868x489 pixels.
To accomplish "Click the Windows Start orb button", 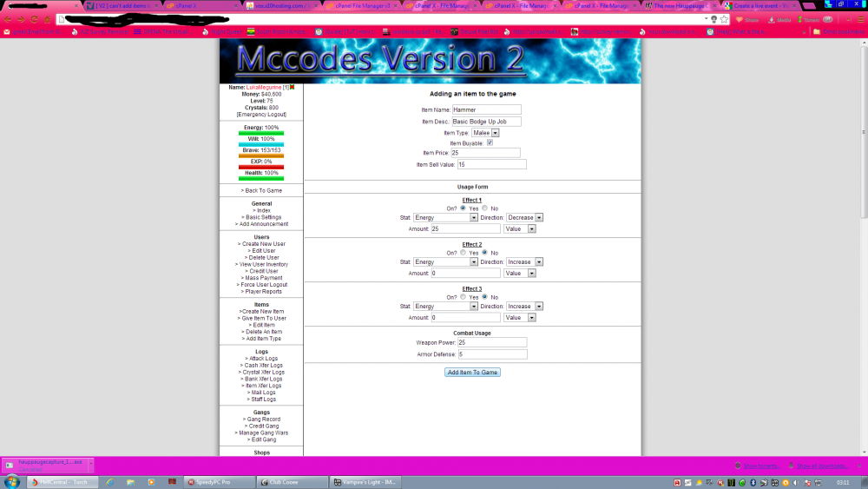I will [x=12, y=481].
